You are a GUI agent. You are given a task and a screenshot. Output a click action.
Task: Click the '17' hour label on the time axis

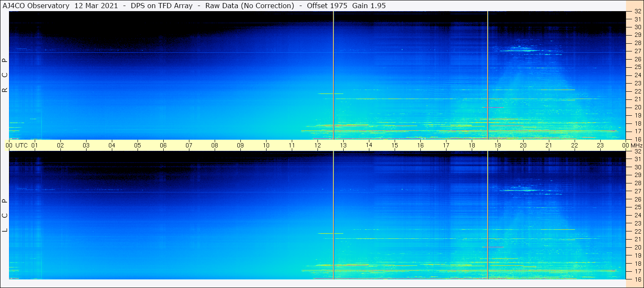pyautogui.click(x=446, y=145)
